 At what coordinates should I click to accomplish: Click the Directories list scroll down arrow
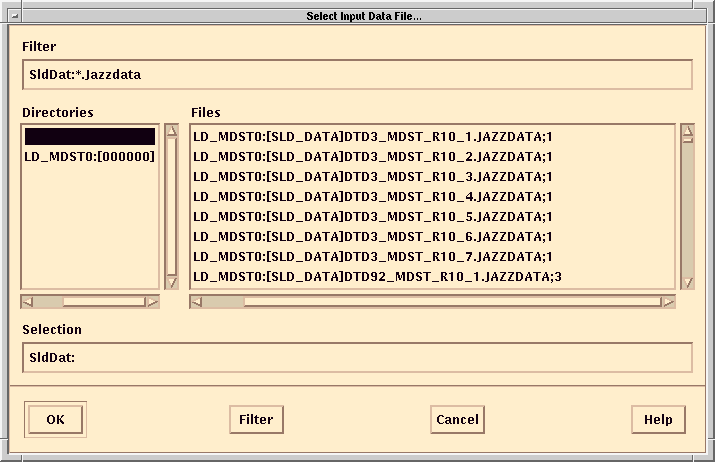pyautogui.click(x=171, y=283)
